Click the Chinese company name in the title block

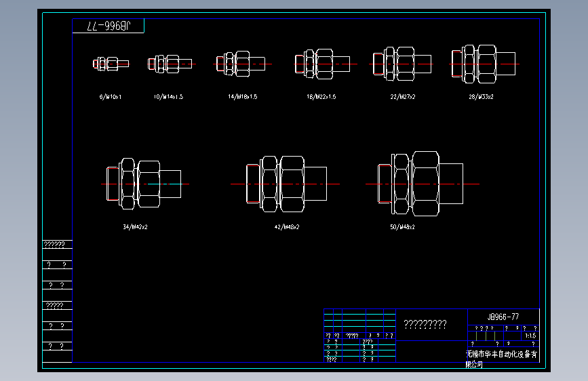coord(501,359)
